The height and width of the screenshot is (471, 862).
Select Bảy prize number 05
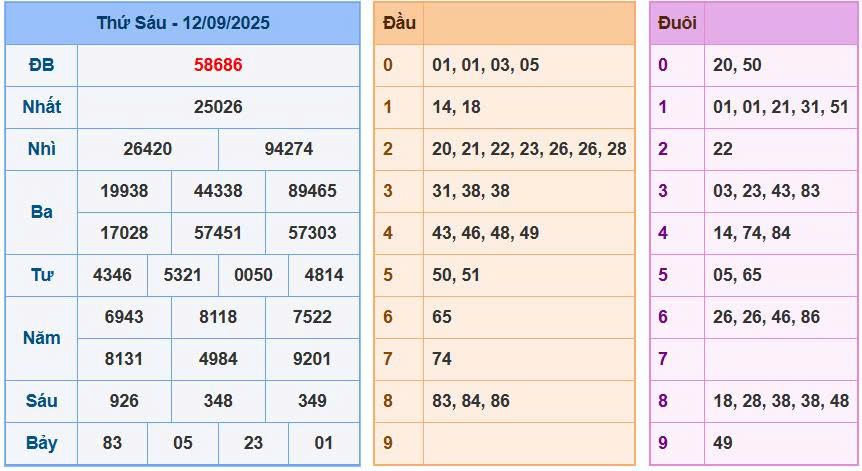183,443
